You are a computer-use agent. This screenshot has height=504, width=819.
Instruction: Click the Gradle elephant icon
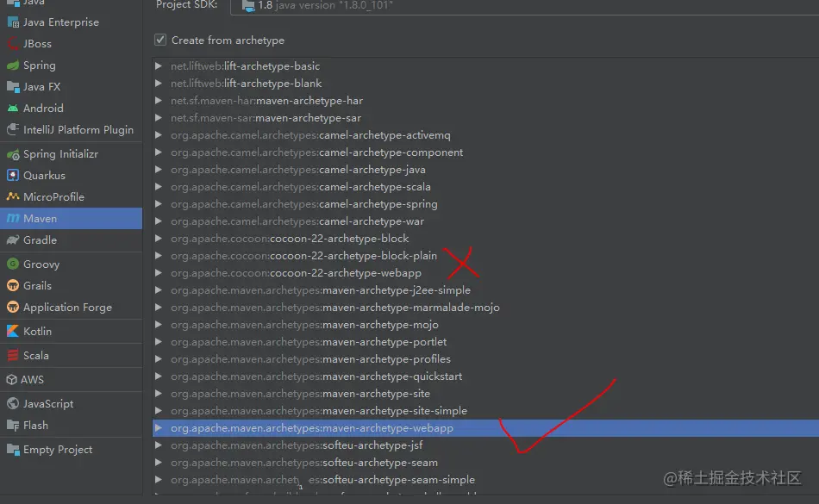point(13,240)
